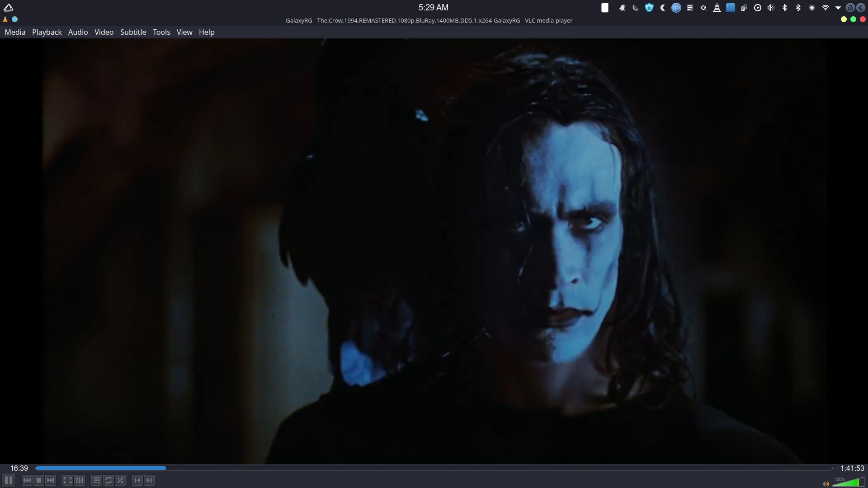Viewport: 868px width, 488px height.
Task: Adjust the green volume slider
Action: click(849, 482)
